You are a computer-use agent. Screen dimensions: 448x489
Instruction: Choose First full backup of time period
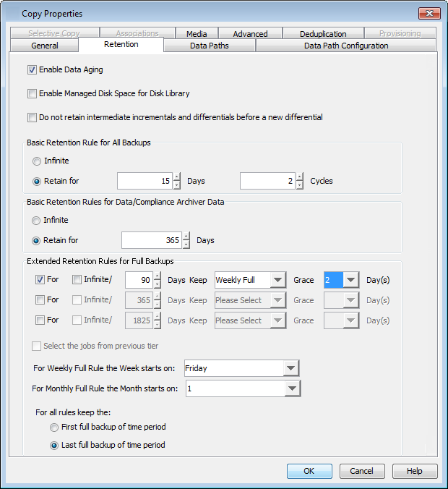53,428
